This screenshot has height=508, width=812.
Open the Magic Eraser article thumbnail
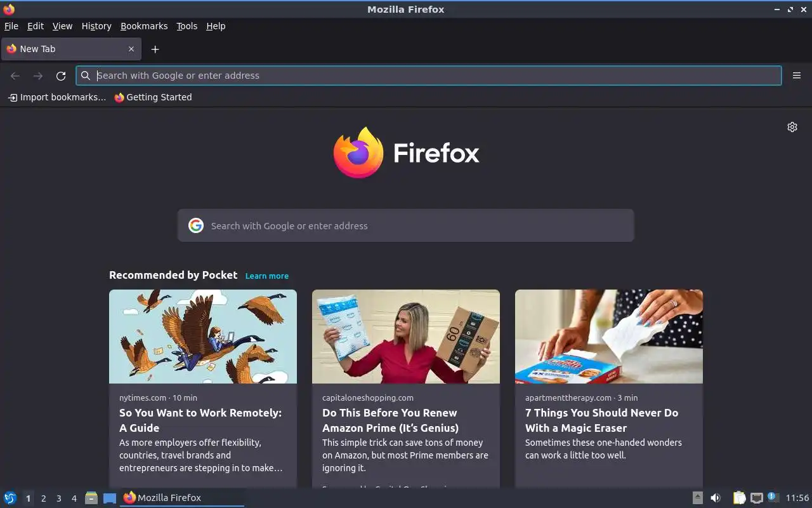point(609,337)
